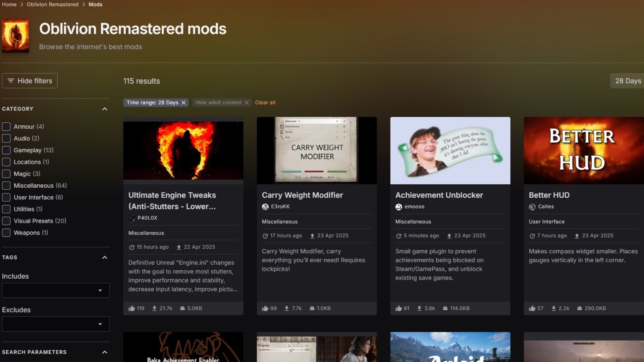Screen dimensions: 644x362
Task: Open the Better HUD mod title
Action: pyautogui.click(x=549, y=195)
